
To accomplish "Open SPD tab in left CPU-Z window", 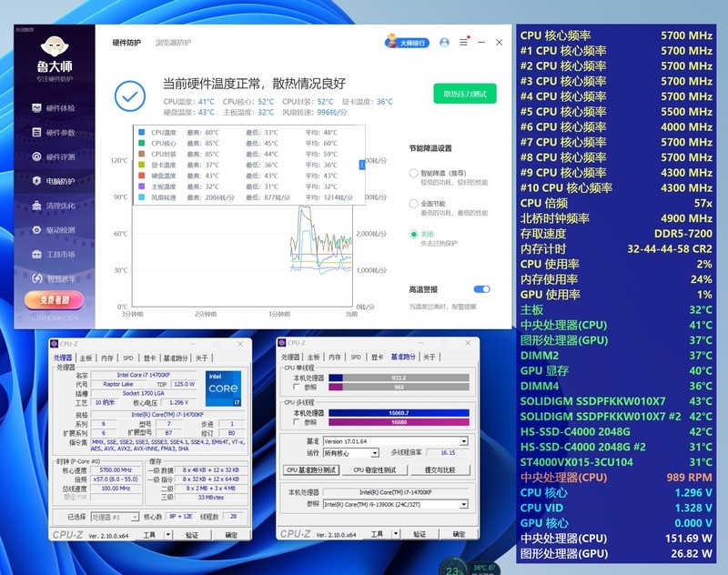I will pos(128,358).
